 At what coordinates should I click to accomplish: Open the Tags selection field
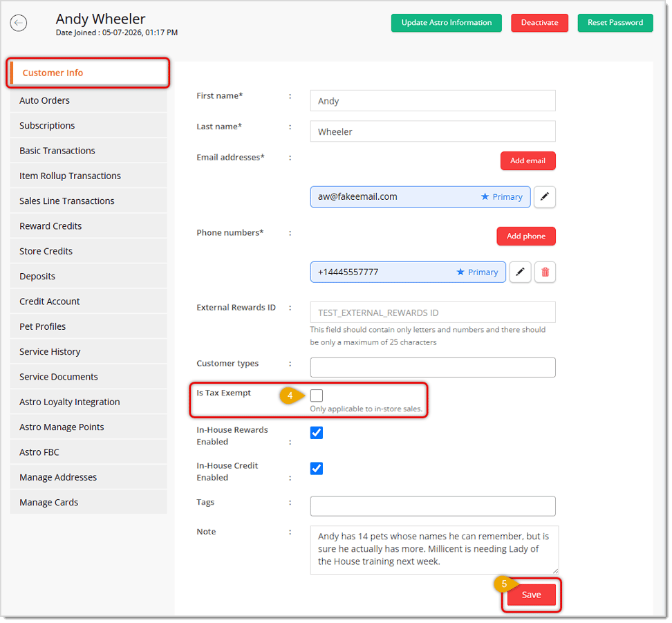[x=434, y=508]
